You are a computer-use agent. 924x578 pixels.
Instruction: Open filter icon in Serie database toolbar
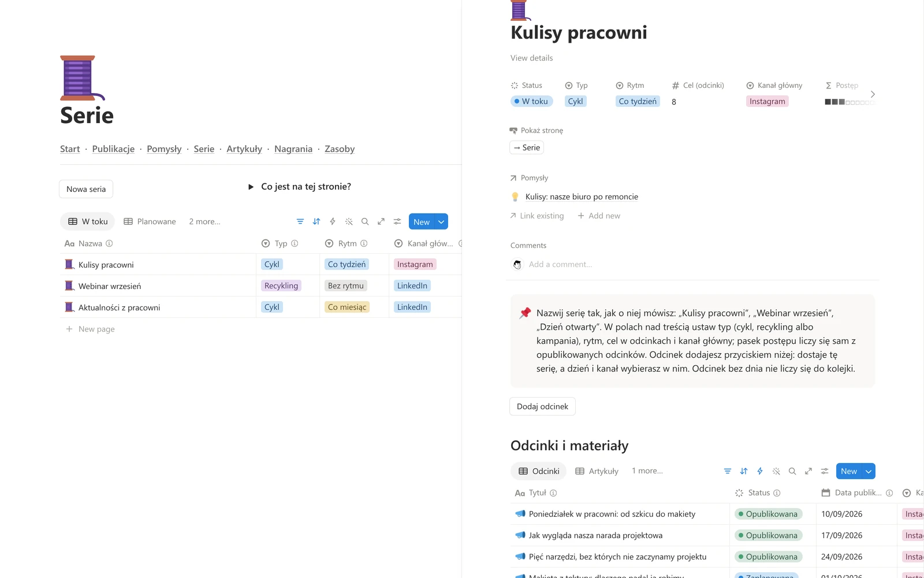(300, 221)
